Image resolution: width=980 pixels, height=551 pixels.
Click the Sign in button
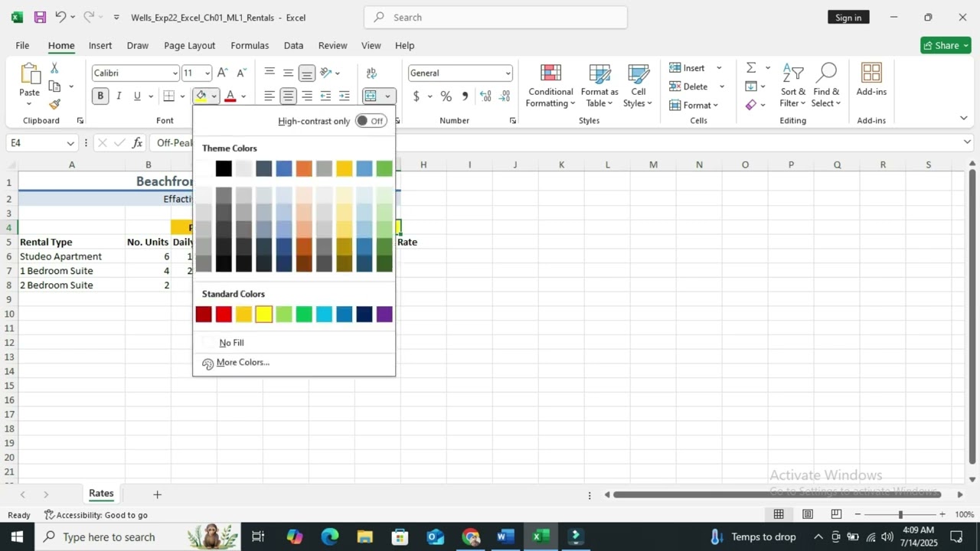click(x=848, y=17)
